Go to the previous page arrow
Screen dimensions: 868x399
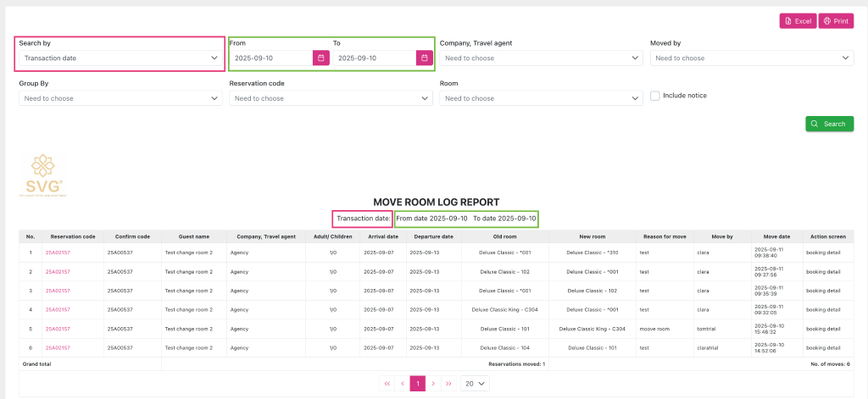[x=403, y=384]
